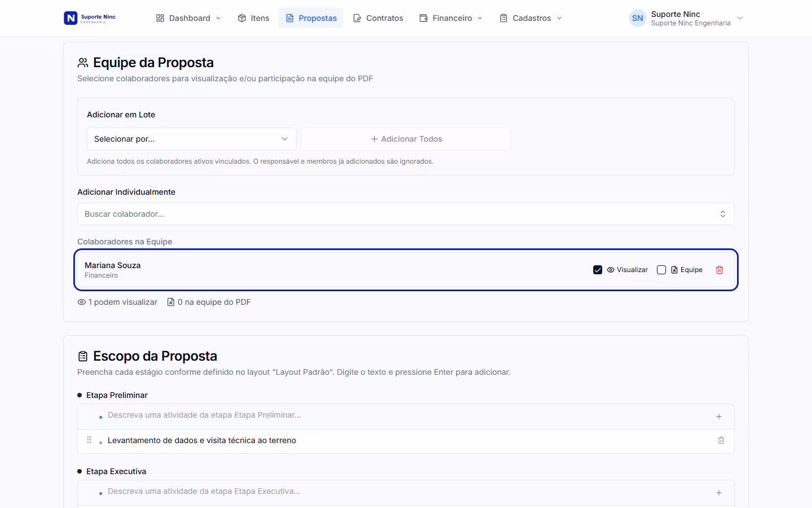Delete Mariana Souza from the team
Image resolution: width=812 pixels, height=508 pixels.
(x=720, y=270)
